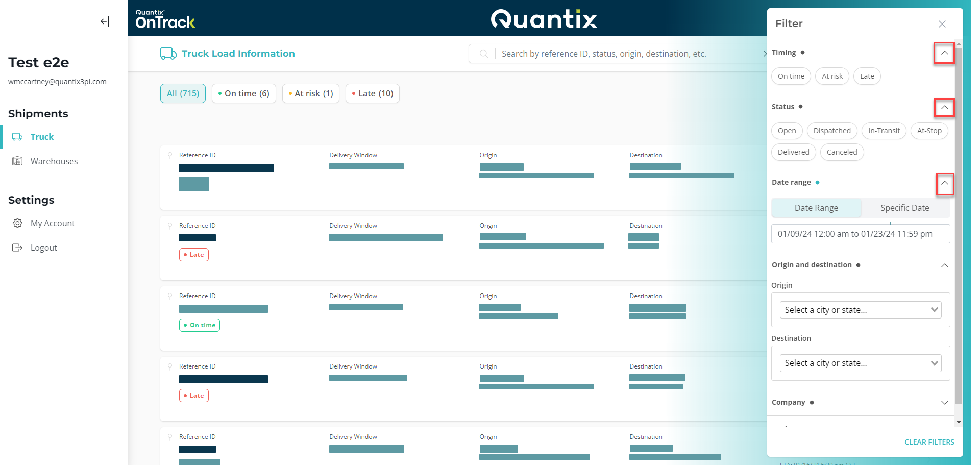Collapse the Timing filter section
The width and height of the screenshot is (980, 465).
pos(944,53)
